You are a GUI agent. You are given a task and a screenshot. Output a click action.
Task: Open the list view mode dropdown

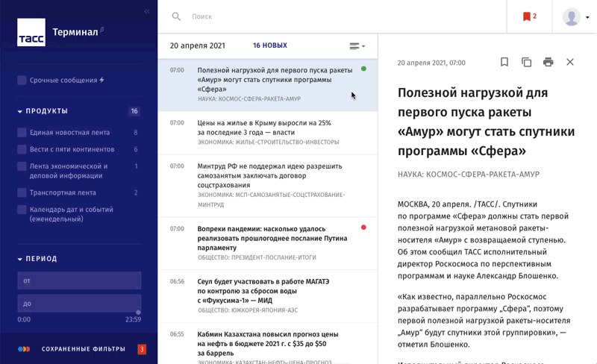click(357, 46)
